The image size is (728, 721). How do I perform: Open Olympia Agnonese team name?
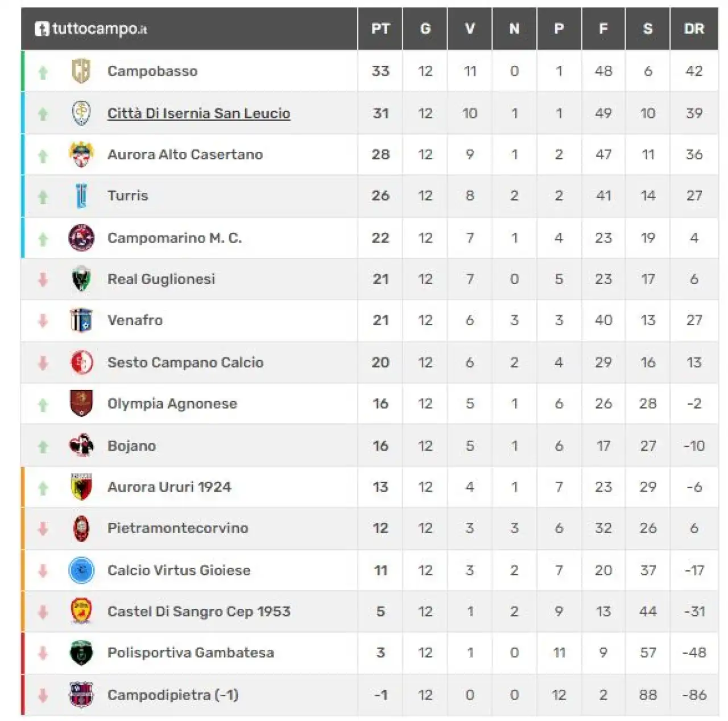[172, 404]
